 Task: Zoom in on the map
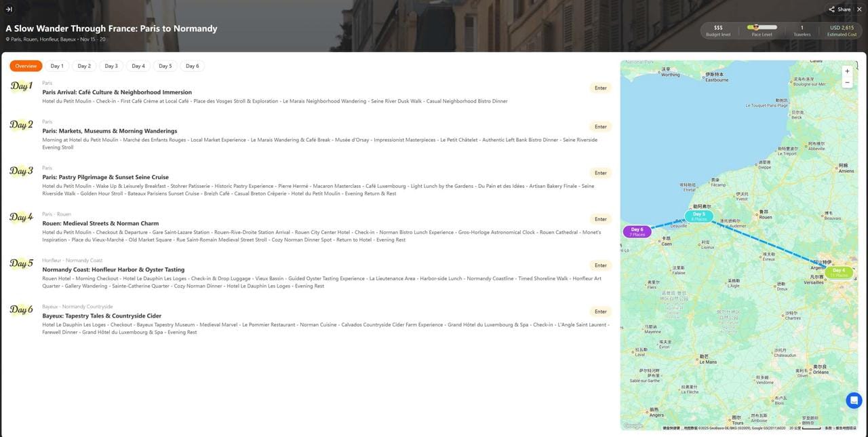(x=847, y=71)
